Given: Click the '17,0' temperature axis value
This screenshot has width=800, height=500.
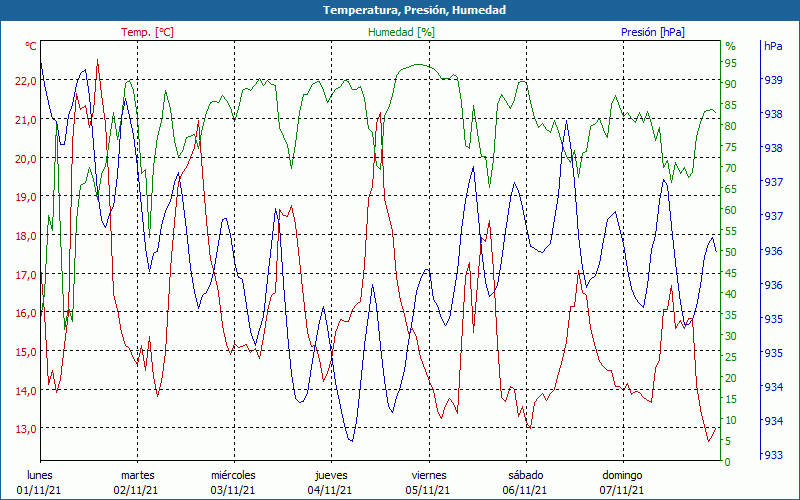Looking at the screenshot, I should click(27, 274).
